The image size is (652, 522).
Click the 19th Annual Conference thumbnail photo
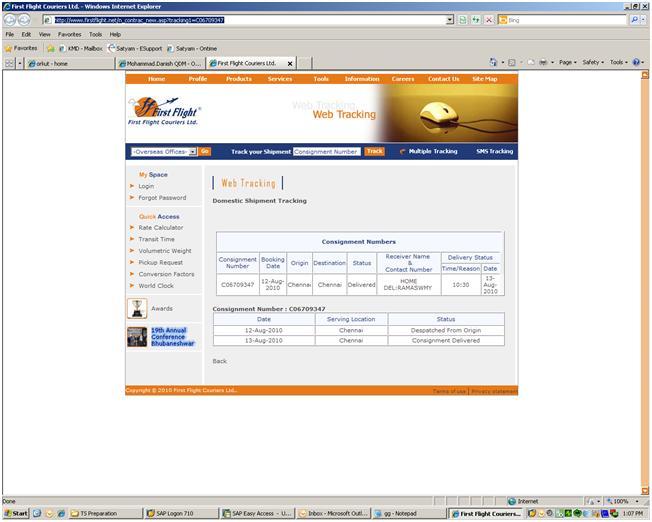click(137, 337)
